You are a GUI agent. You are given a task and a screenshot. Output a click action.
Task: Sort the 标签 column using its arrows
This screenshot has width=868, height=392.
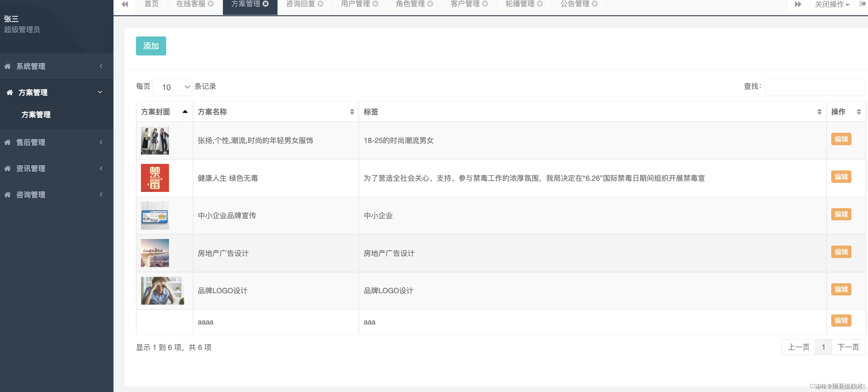click(819, 112)
